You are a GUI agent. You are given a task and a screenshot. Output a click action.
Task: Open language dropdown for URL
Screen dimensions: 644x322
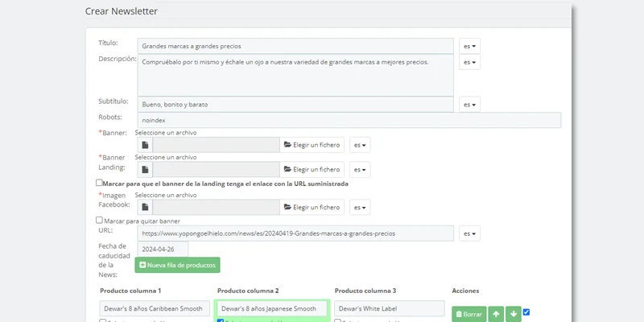pyautogui.click(x=469, y=233)
